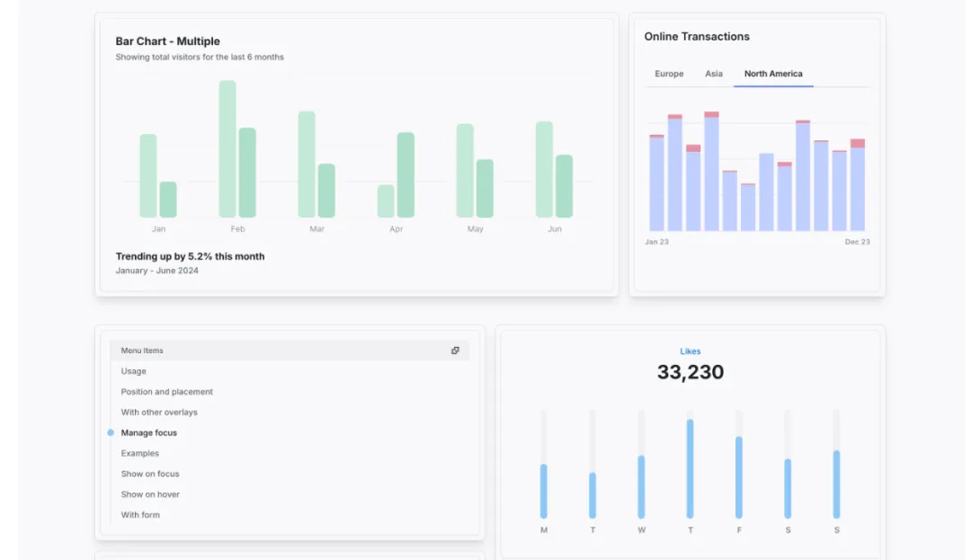Click the Likes label link
The height and width of the screenshot is (560, 971).
tap(690, 351)
